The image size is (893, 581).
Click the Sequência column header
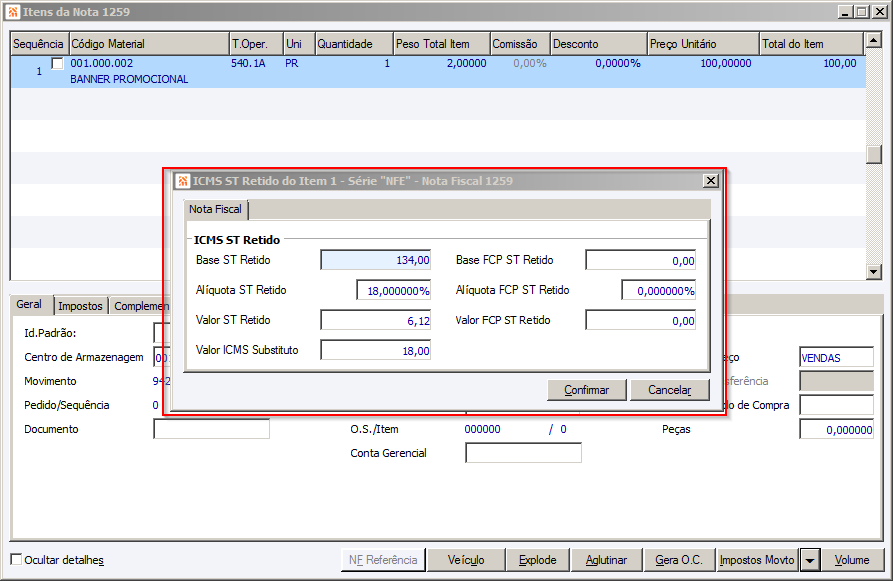(39, 44)
